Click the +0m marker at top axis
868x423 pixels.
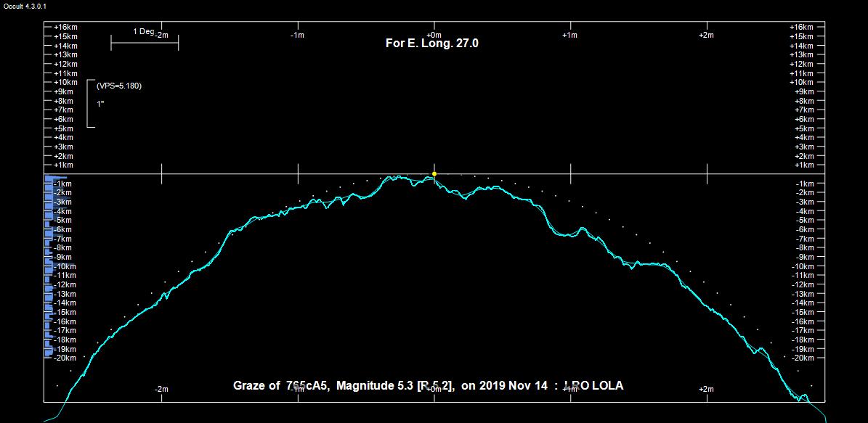click(433, 35)
